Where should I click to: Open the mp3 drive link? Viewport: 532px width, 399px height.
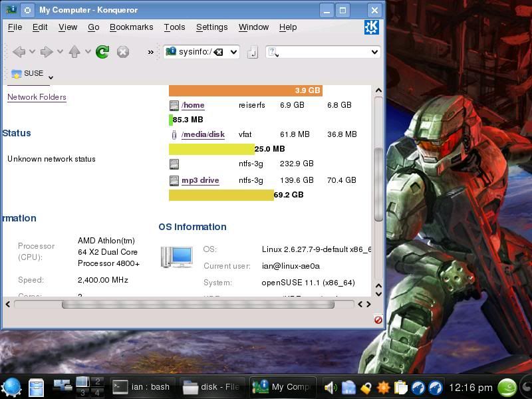[200, 180]
